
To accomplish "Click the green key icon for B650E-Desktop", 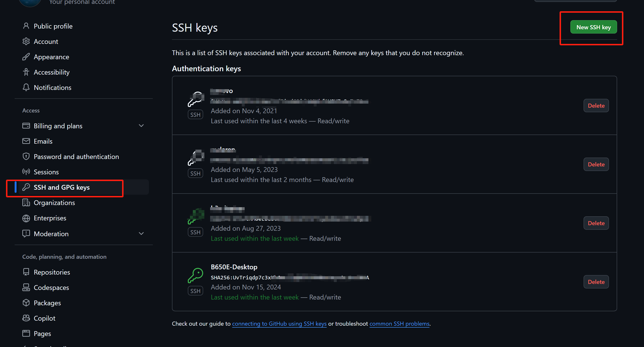I will pyautogui.click(x=195, y=275).
